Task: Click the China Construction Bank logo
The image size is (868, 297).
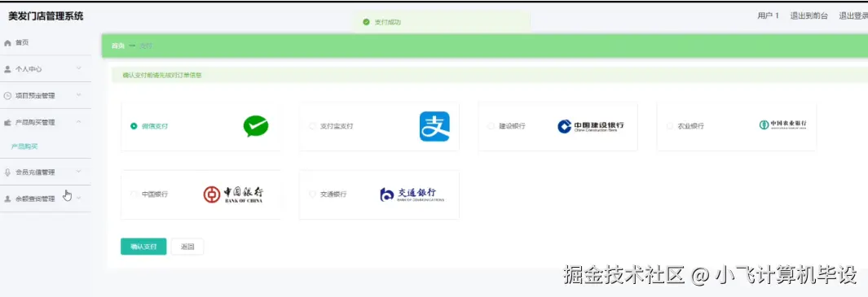Action: coord(591,127)
